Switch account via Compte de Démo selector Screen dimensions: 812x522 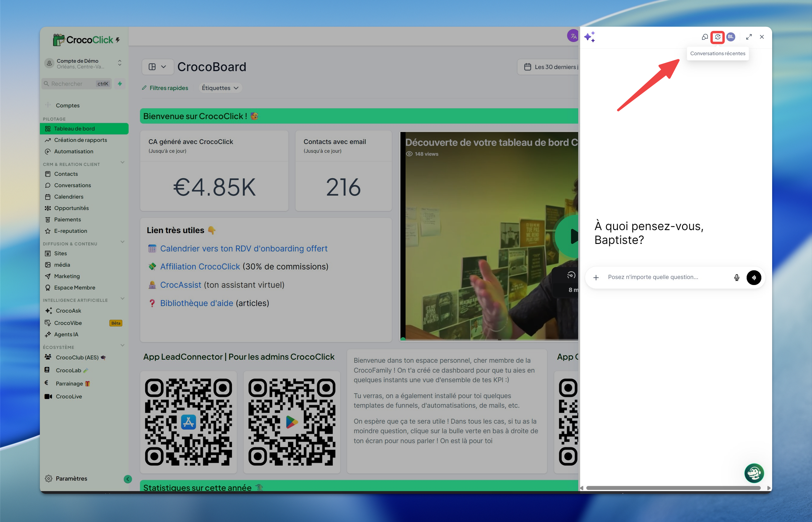[x=84, y=63]
